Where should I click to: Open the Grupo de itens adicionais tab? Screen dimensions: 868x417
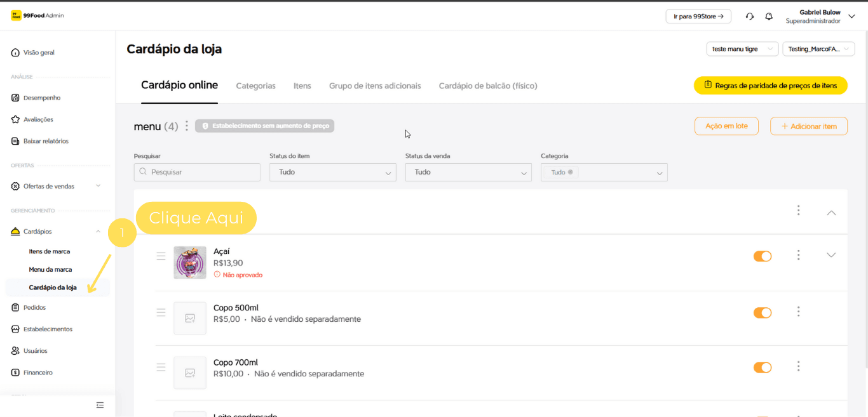pyautogui.click(x=375, y=86)
